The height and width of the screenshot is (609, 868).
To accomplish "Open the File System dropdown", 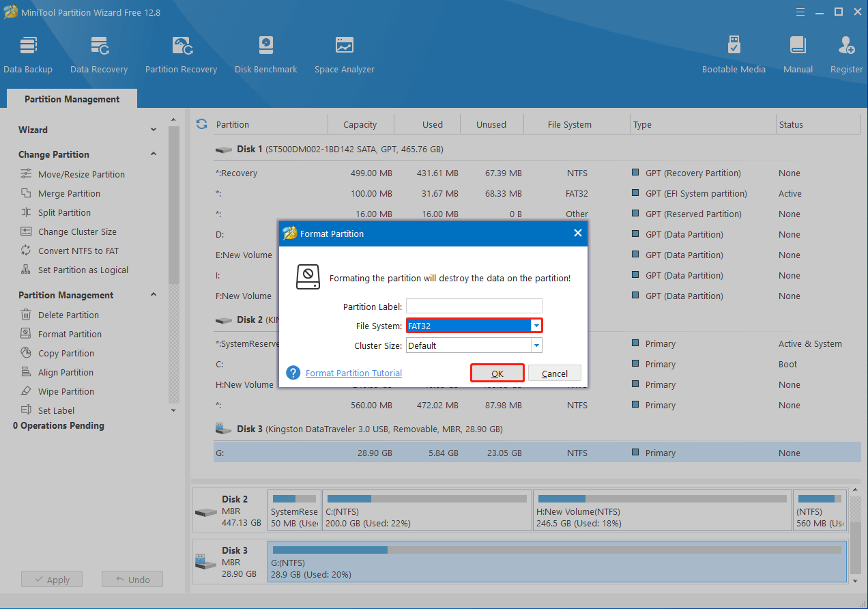I will click(536, 326).
